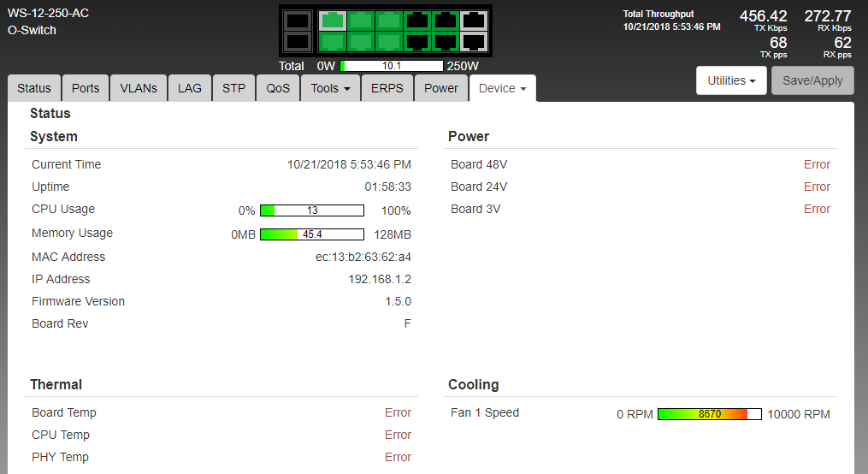This screenshot has height=474, width=868.
Task: Open the Tools dropdown menu
Action: tap(330, 88)
